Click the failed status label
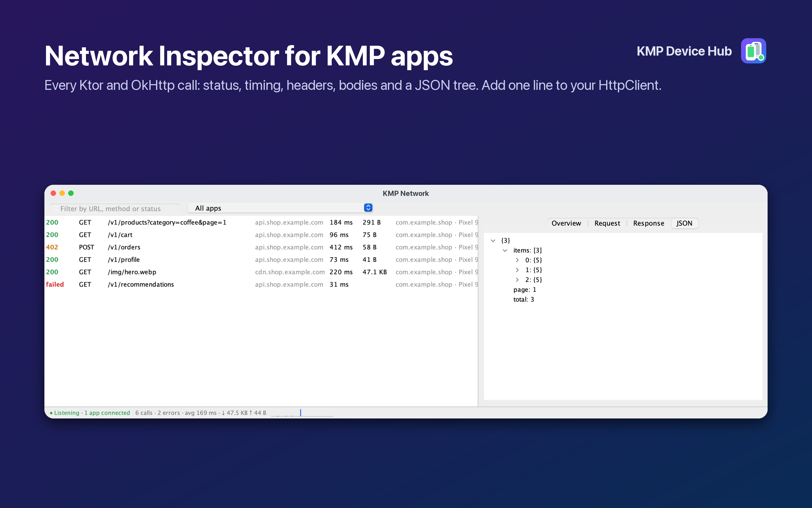This screenshot has height=508, width=812. point(55,284)
